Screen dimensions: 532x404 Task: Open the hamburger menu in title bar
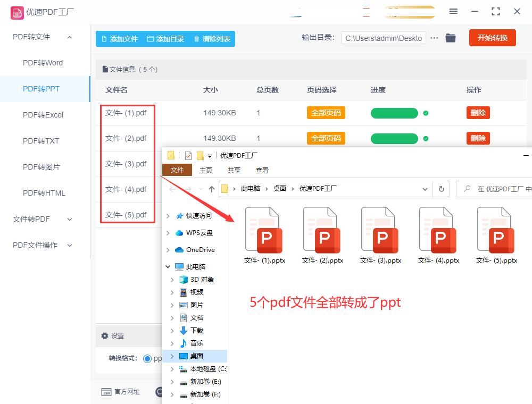tap(453, 12)
